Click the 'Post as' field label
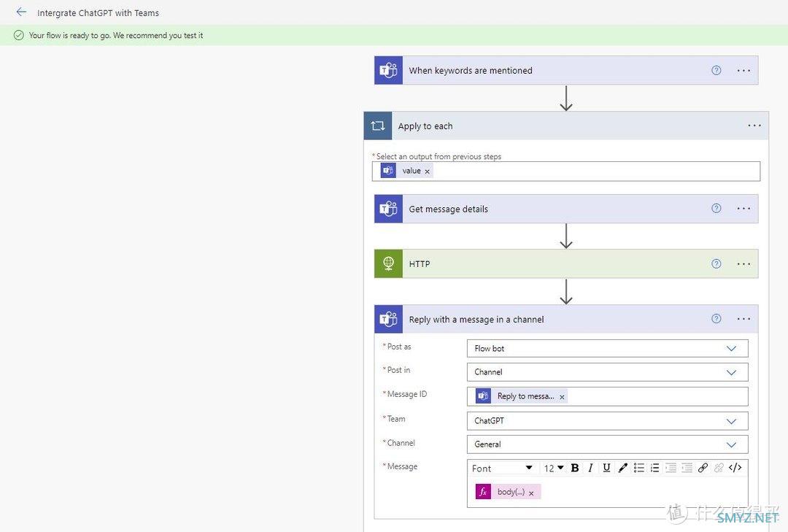788x532 pixels. click(x=399, y=347)
